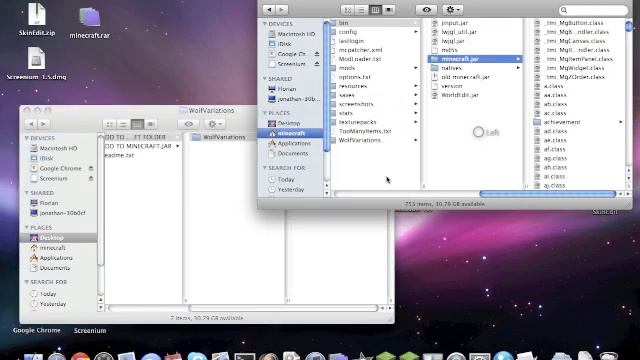The height and width of the screenshot is (360, 640).
Task: Expand the saves folder arrow
Action: pyautogui.click(x=416, y=95)
